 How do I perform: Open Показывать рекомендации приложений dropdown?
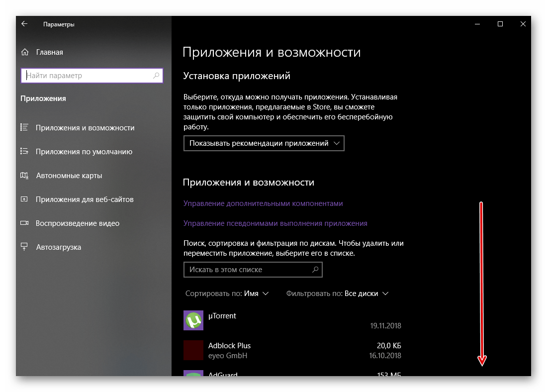264,143
